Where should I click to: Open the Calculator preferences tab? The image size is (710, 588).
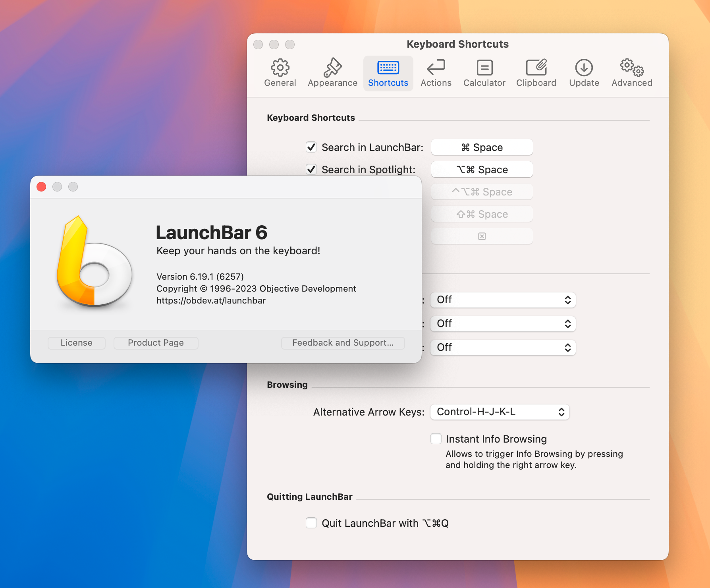pos(484,73)
